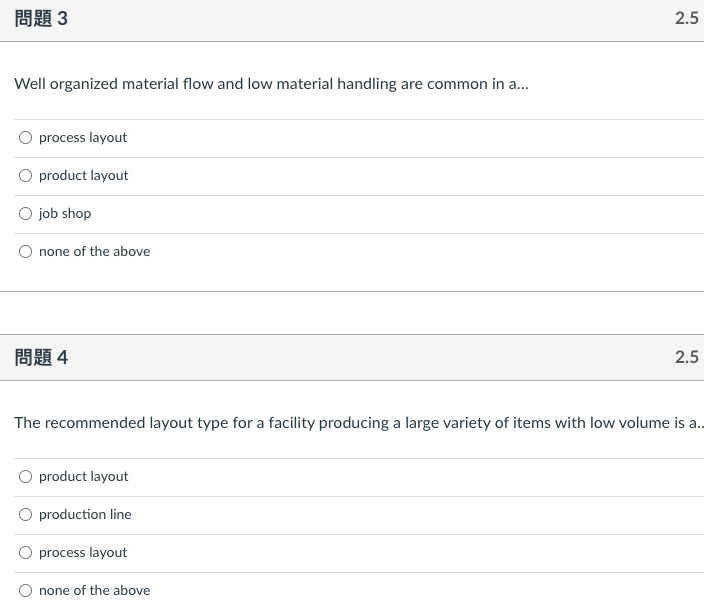Choose product layout radio button for question 3
Viewport: 704px width, 616px height.
(26, 176)
